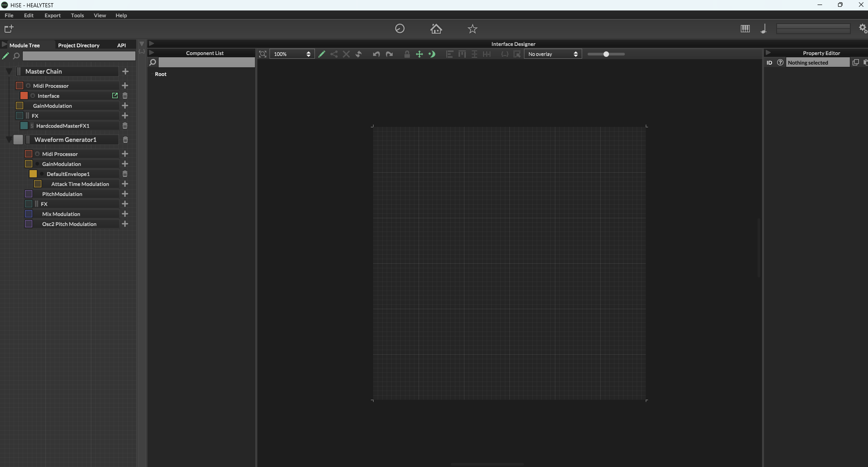
Task: Adjust the overlay opacity slider
Action: 606,54
